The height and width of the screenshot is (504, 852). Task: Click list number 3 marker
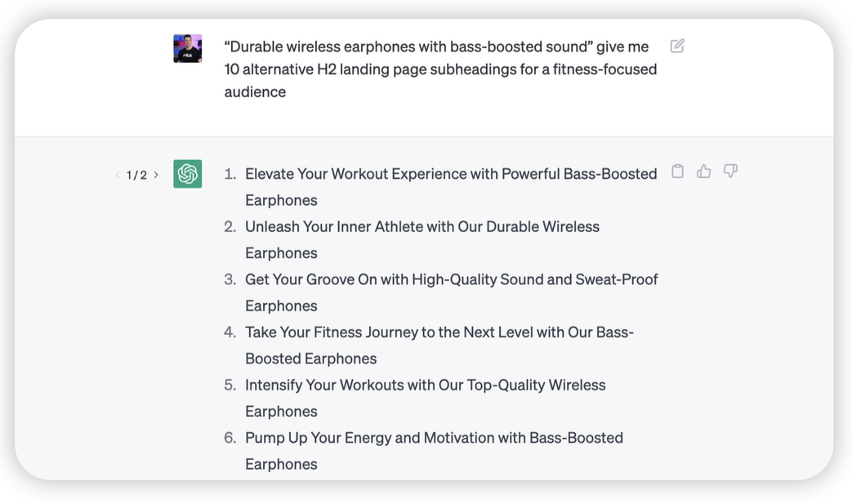[230, 279]
